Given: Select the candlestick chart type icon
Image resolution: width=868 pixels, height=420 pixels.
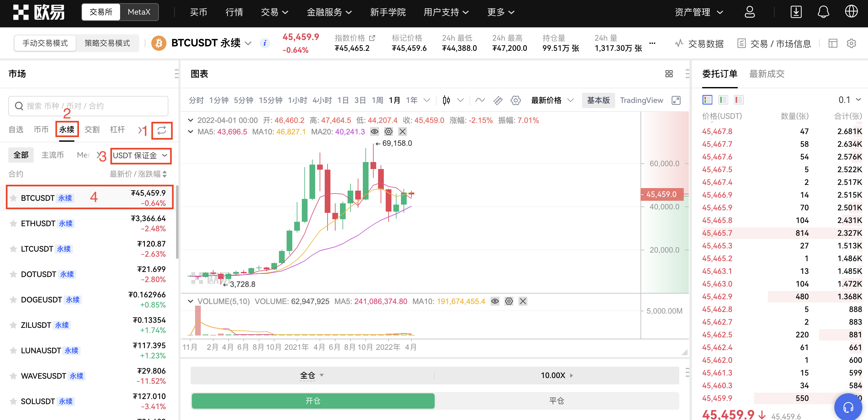Looking at the screenshot, I should click(446, 100).
